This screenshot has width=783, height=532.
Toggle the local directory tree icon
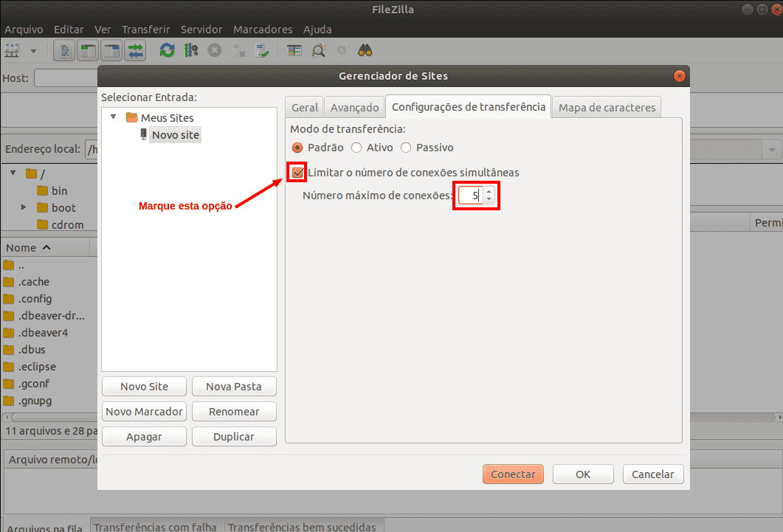pos(89,50)
